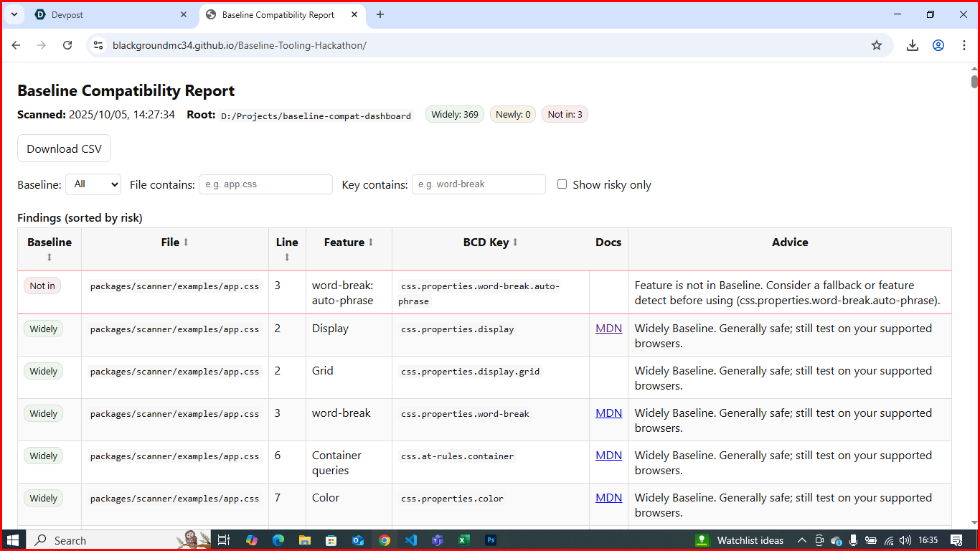Open MDN link for Display row
980x551 pixels.
tap(608, 329)
